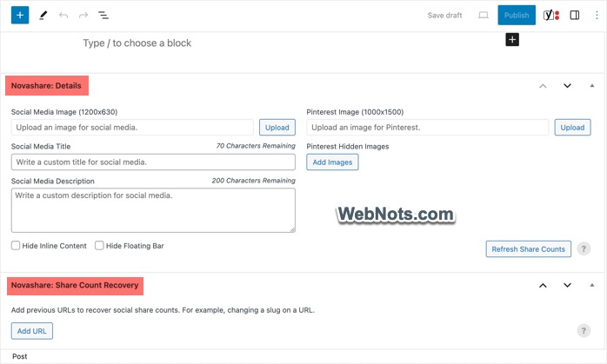Click the 'Social Media Image (1200x630)' label

pyautogui.click(x=64, y=112)
